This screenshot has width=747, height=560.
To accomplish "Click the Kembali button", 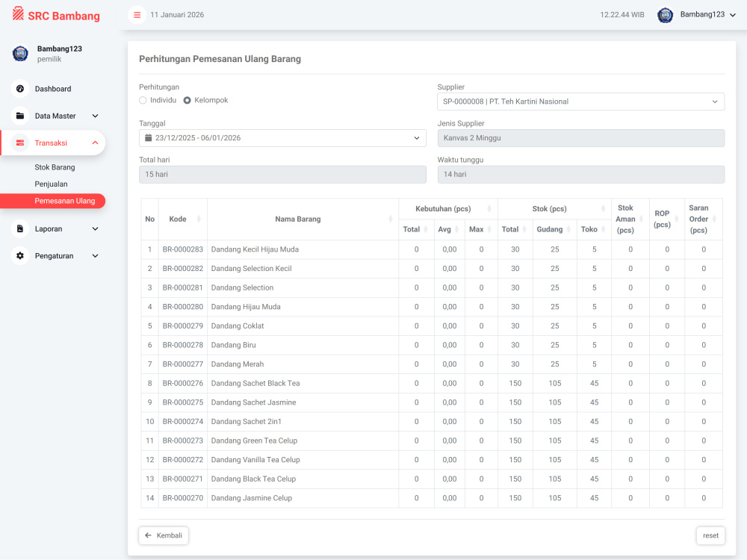I will pyautogui.click(x=164, y=535).
